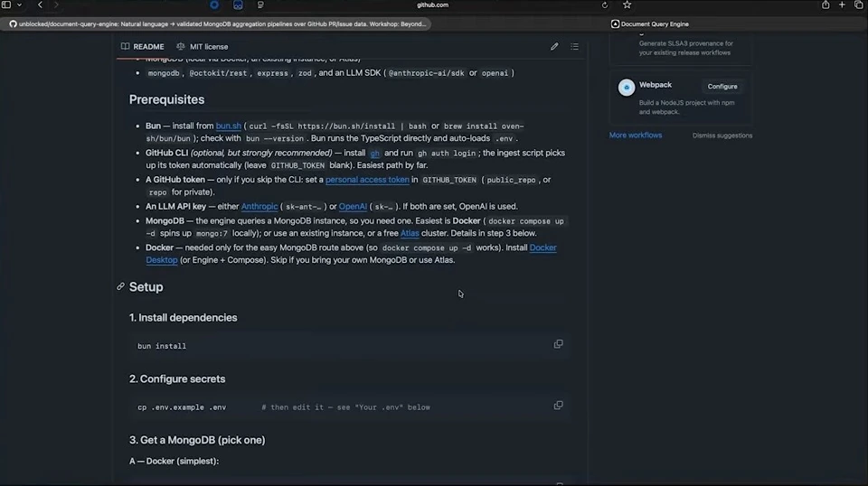Dismiss workflow suggestions
868x486 pixels.
coord(722,135)
